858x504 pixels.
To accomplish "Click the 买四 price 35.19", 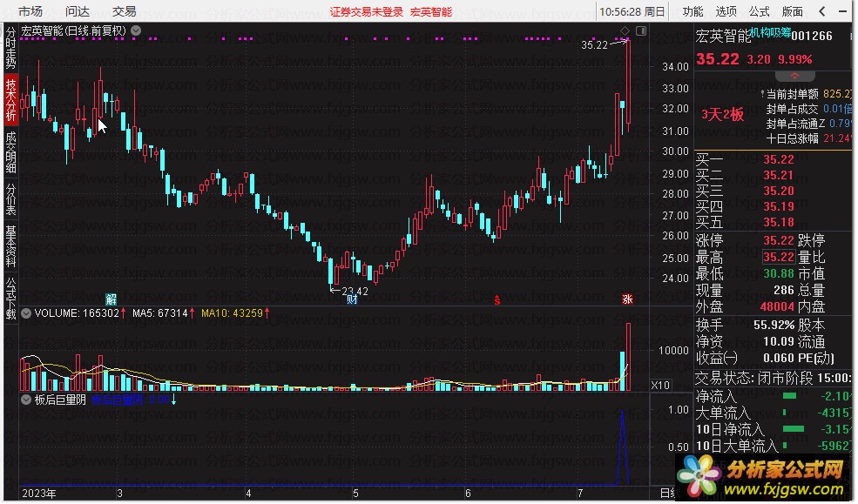I will click(779, 206).
